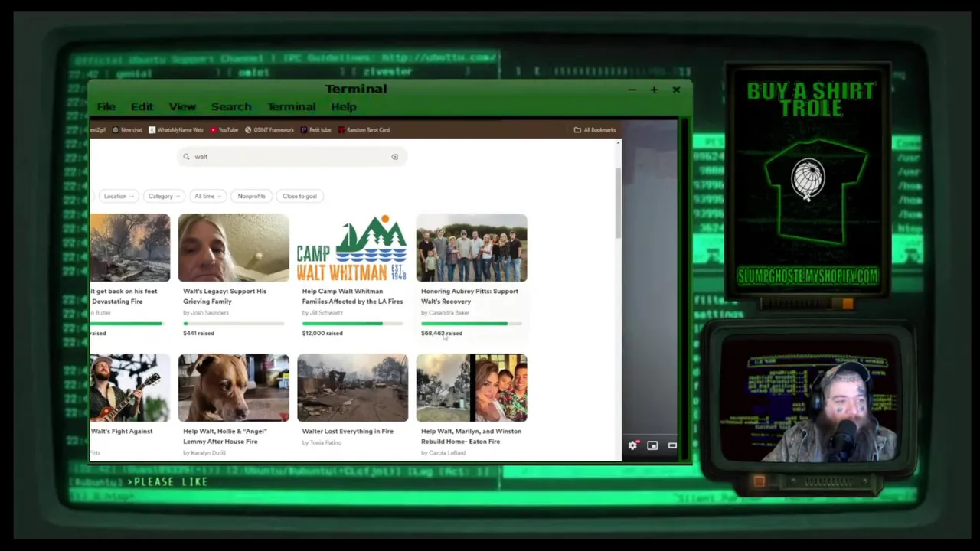Click the slumpghoste.myshopify.com text
The height and width of the screenshot is (551, 980).
tap(808, 276)
